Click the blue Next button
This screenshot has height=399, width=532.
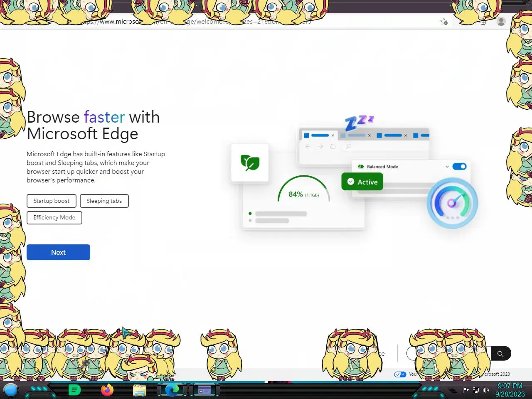[x=58, y=252]
